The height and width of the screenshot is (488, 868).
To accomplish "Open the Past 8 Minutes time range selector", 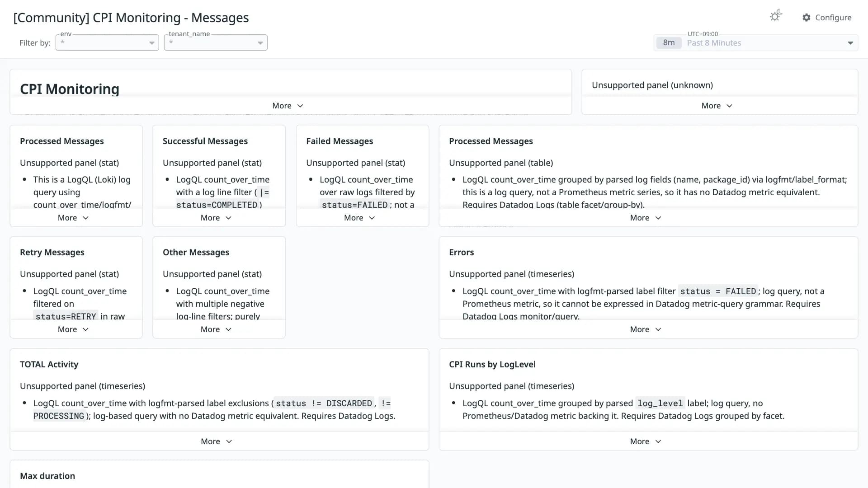I will pos(756,43).
